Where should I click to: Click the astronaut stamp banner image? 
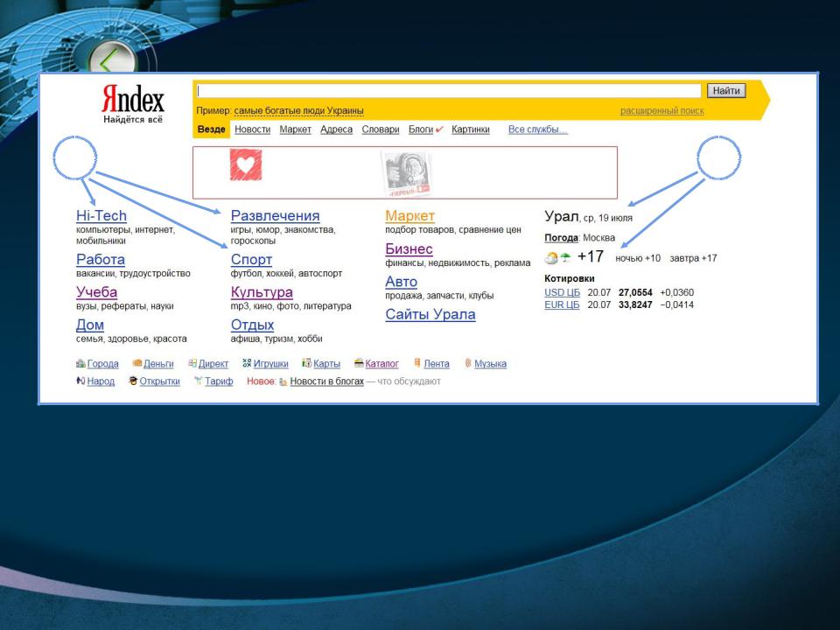[406, 174]
